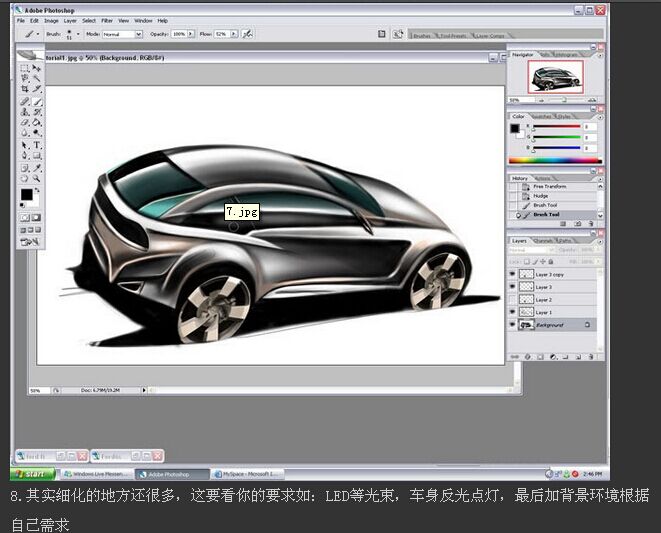The width and height of the screenshot is (661, 533).
Task: Select the Eyedropper tool
Action: tap(37, 168)
